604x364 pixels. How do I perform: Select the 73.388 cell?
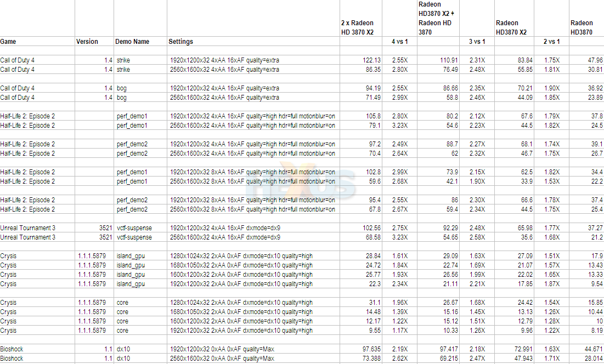(x=360, y=359)
